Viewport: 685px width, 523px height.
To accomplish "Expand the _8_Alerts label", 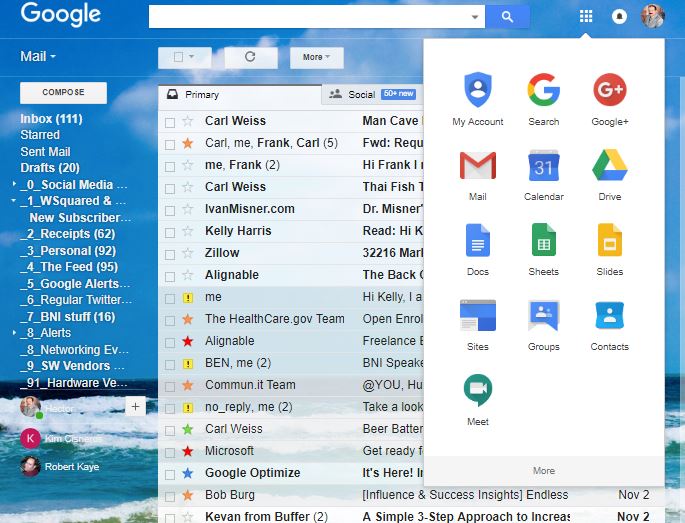I will pos(14,333).
